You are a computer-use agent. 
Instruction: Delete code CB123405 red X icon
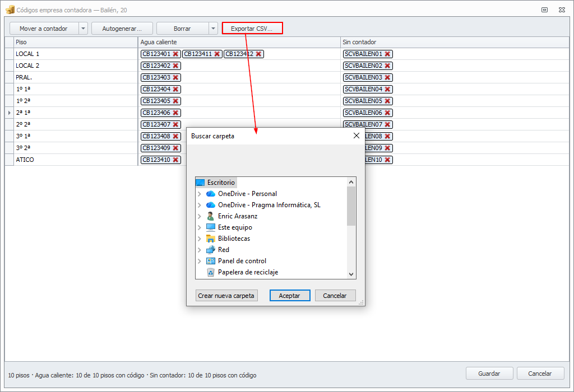click(x=175, y=101)
